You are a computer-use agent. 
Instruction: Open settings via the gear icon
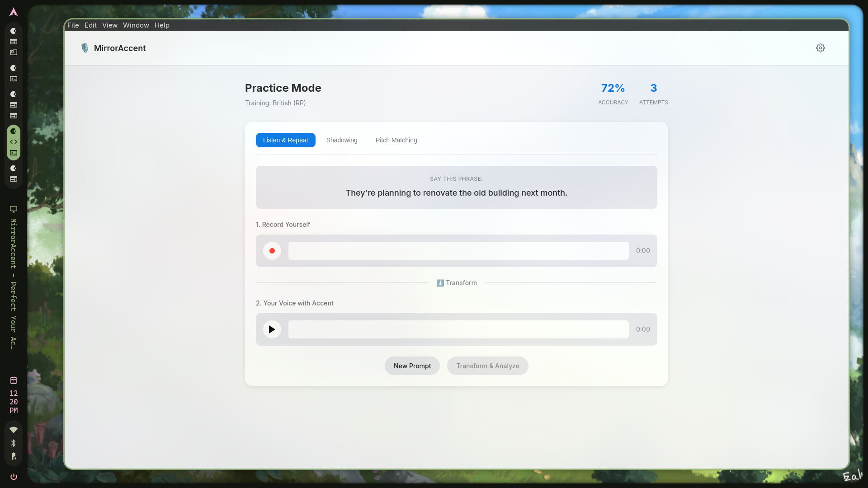820,48
